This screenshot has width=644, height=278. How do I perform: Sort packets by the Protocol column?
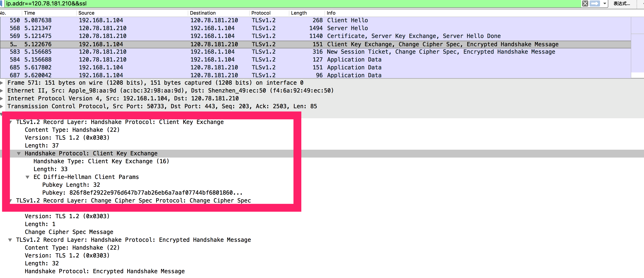tap(261, 13)
